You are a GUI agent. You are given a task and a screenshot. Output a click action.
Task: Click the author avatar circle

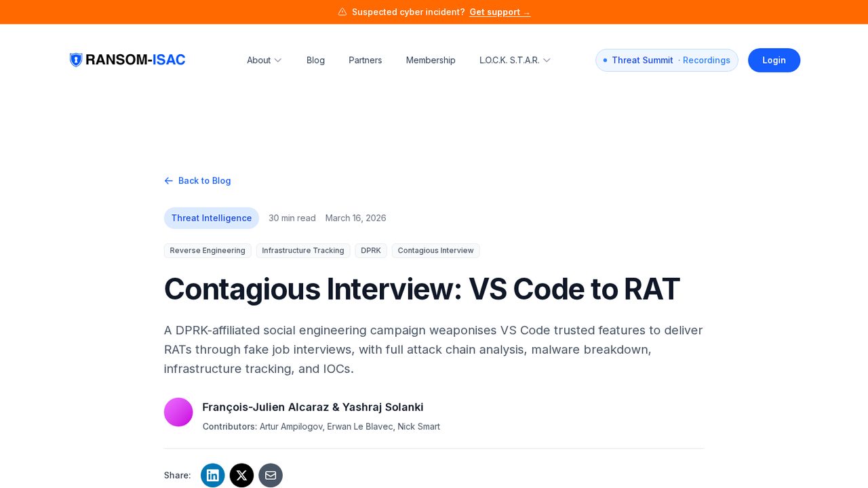click(178, 412)
